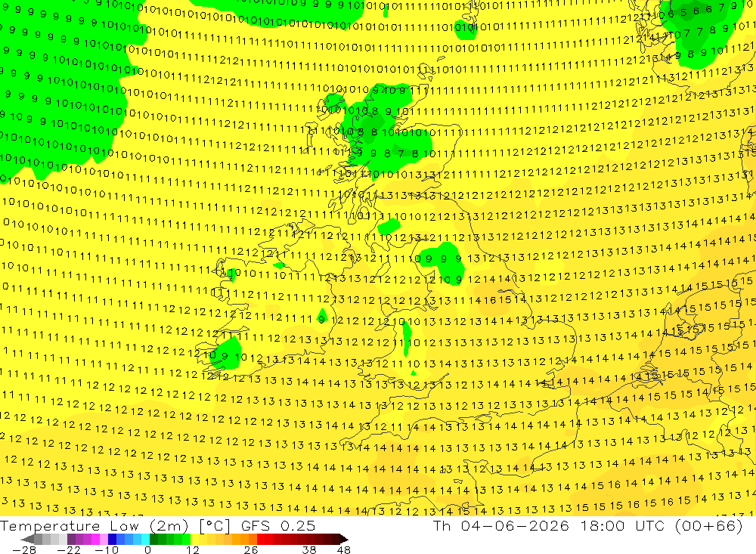Image resolution: width=756 pixels, height=554 pixels.
Task: Click the '-10' legend scale label
Action: 107,550
